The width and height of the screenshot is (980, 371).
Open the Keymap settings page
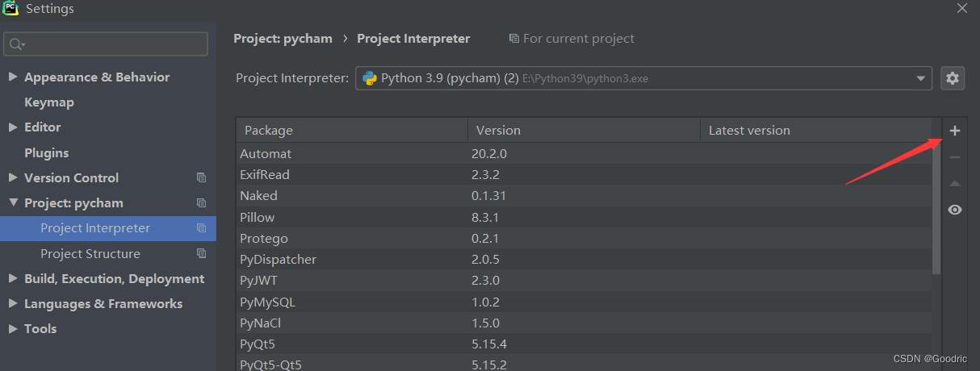click(x=49, y=102)
